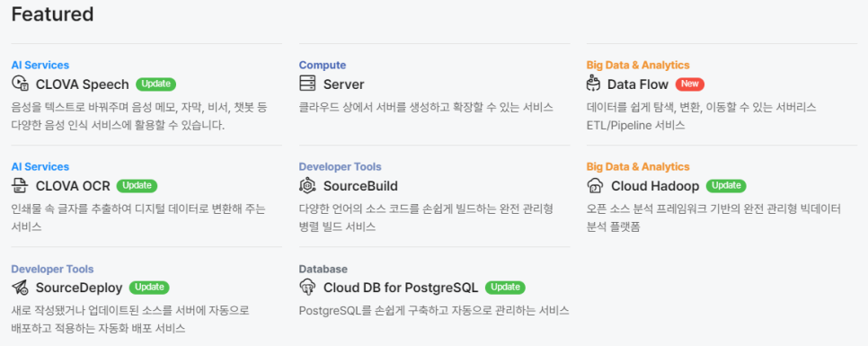Screen dimensions: 868x346
Task: Select AI Services category above CLOVA Speech
Action: click(x=40, y=65)
